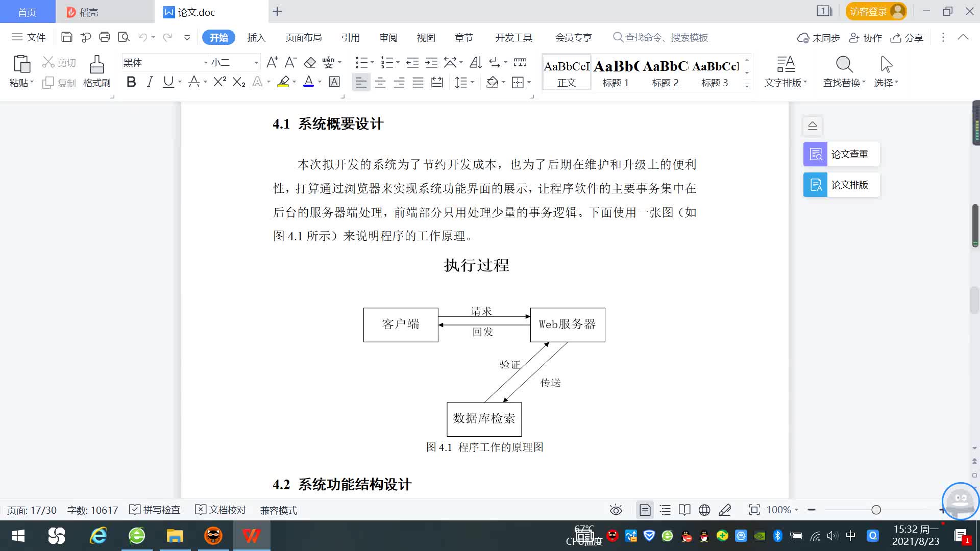The image size is (980, 551).
Task: Click the 协作 collaborate button
Action: (x=865, y=38)
